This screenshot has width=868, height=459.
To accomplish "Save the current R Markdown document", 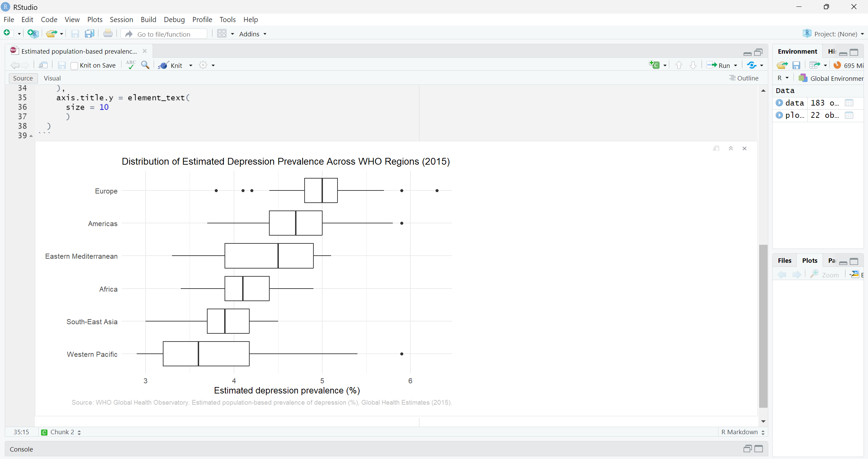I will point(62,65).
